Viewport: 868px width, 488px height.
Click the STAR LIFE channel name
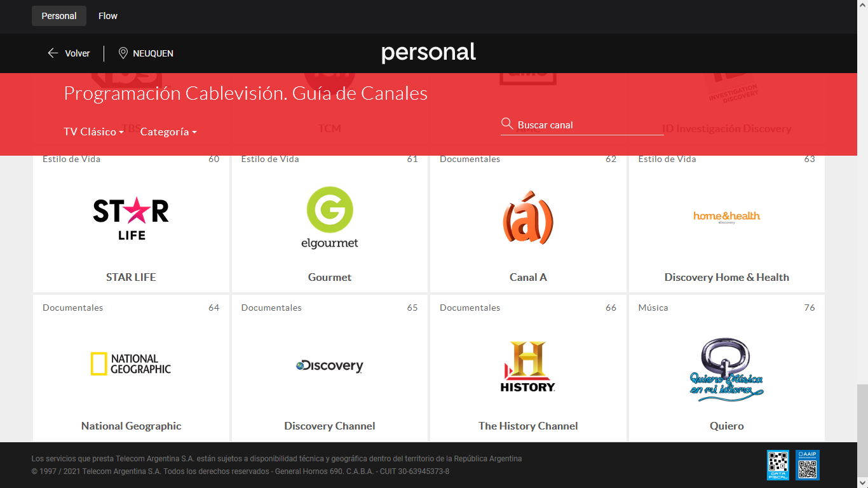tap(131, 277)
